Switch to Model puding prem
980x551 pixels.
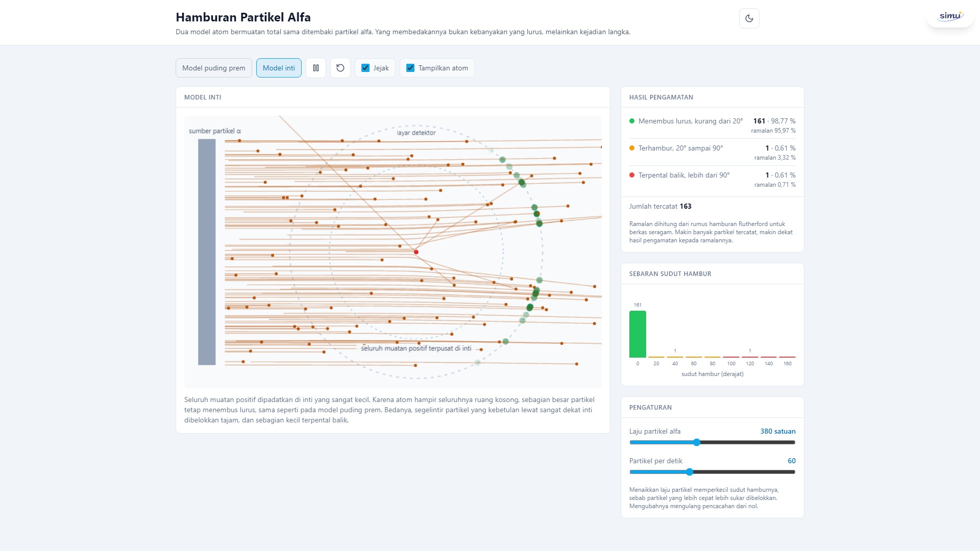coord(213,68)
